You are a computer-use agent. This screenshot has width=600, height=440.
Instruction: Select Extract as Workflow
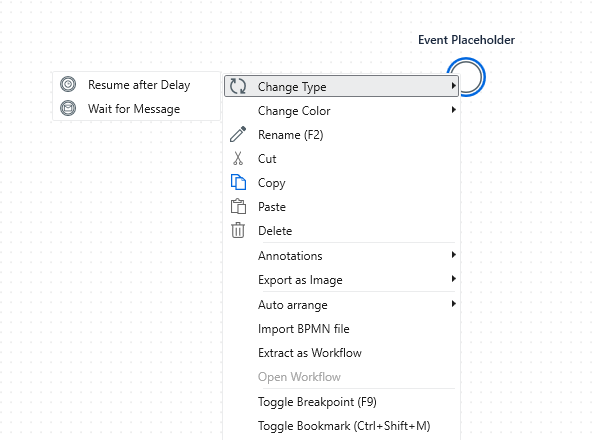coord(309,353)
